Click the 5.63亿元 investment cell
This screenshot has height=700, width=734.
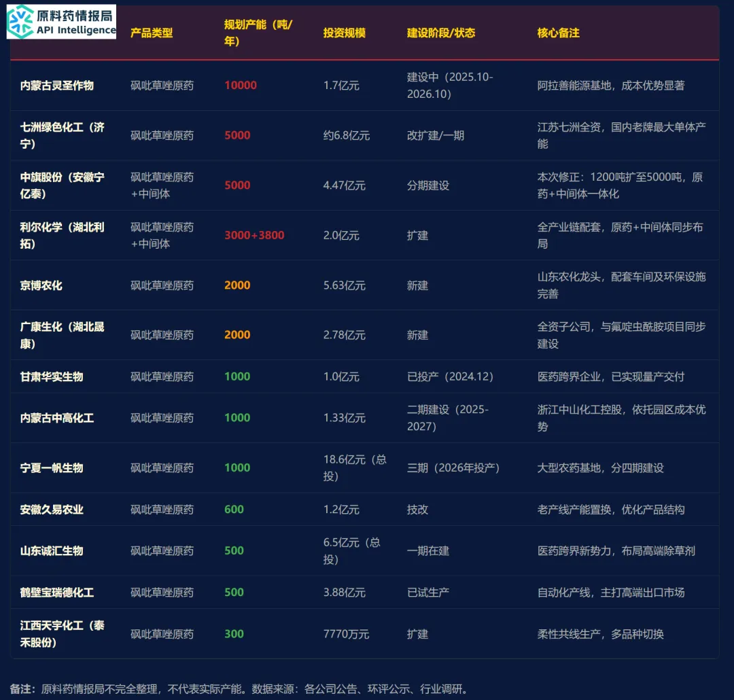[x=344, y=285]
